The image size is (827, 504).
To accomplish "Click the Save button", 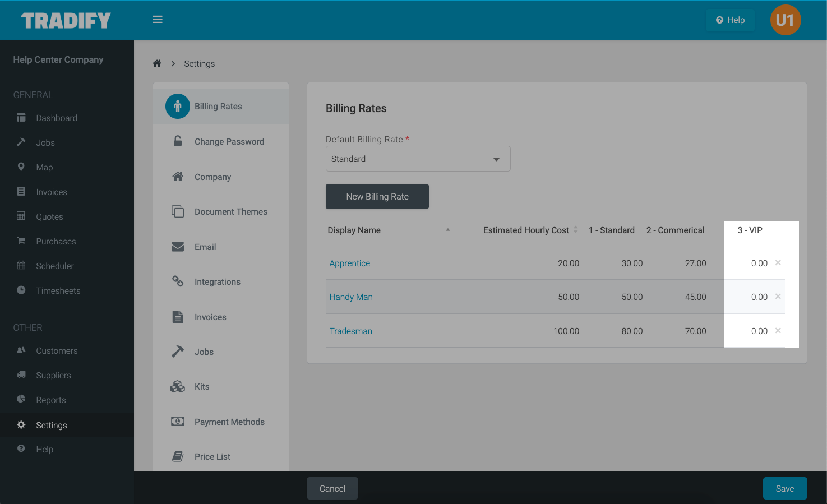I will [785, 488].
